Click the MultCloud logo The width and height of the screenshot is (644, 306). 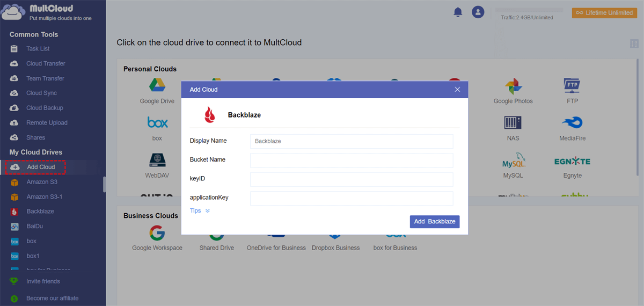[x=47, y=12]
